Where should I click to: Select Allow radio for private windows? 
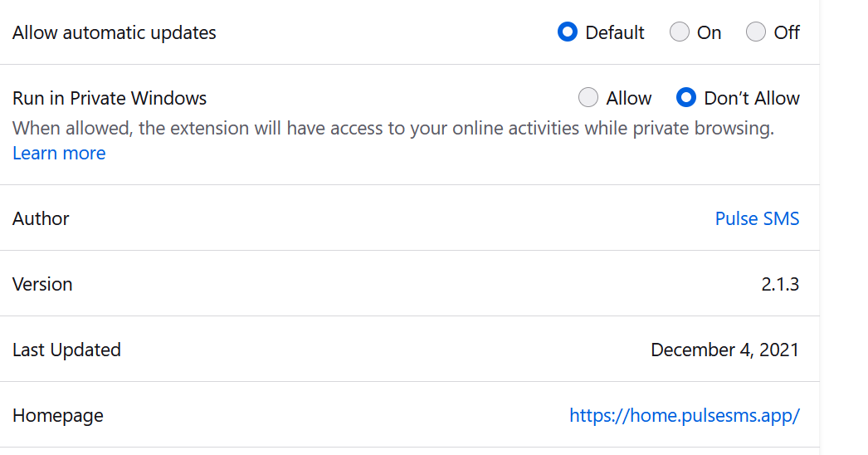[588, 98]
